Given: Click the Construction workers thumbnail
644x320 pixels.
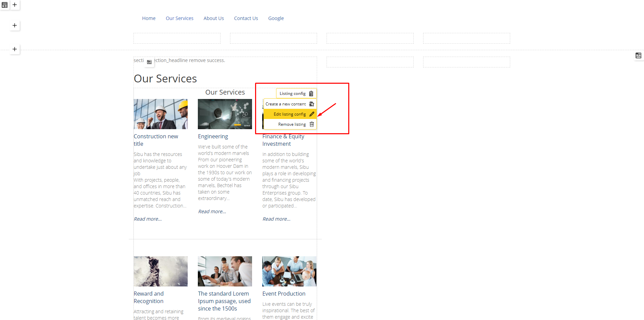Looking at the screenshot, I should [x=161, y=114].
